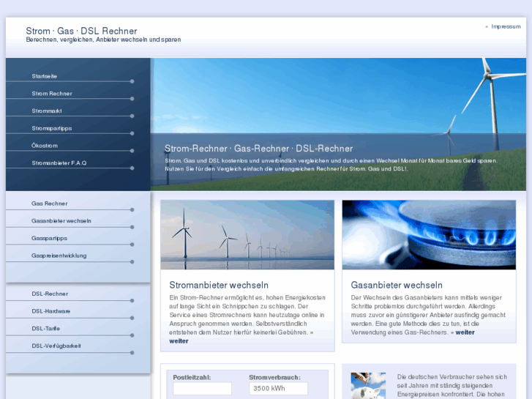Open the Impressum link

(506, 26)
